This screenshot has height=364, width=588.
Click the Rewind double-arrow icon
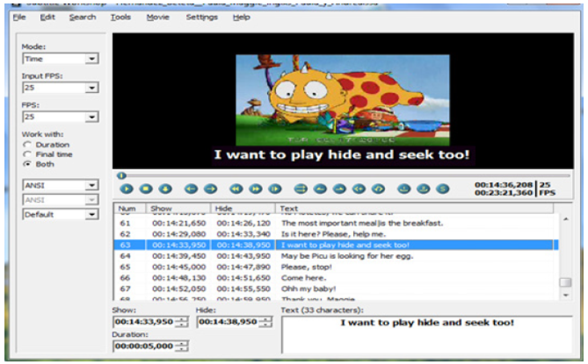tap(236, 189)
